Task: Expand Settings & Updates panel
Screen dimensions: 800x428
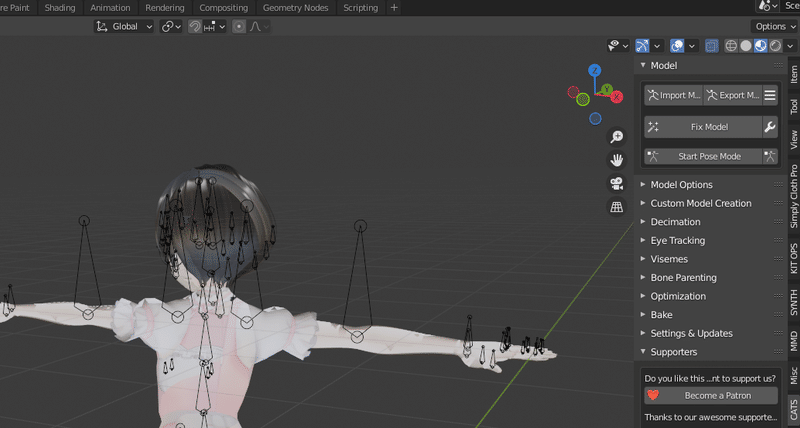Action: 711,334
